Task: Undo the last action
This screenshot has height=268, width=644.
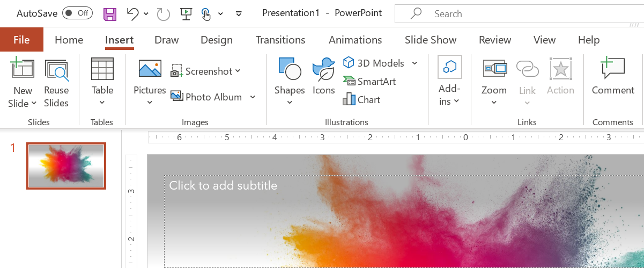Action: coord(133,13)
